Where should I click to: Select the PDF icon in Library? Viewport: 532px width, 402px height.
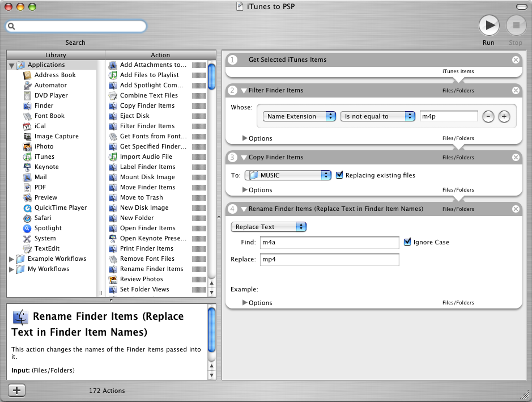[x=27, y=187]
